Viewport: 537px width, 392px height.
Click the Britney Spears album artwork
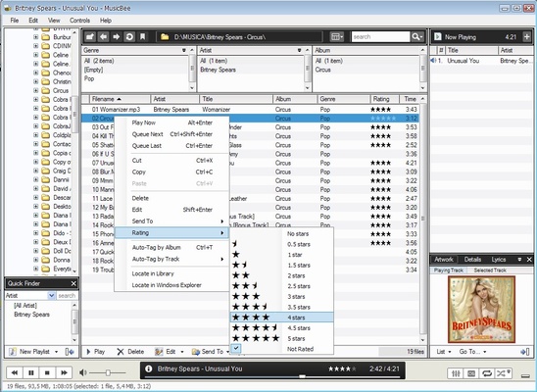click(x=481, y=310)
